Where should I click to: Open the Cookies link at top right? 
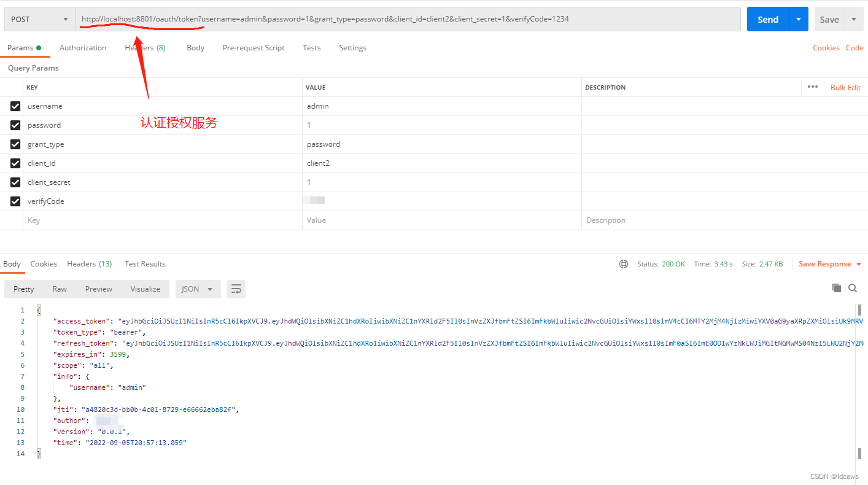pyautogui.click(x=826, y=48)
